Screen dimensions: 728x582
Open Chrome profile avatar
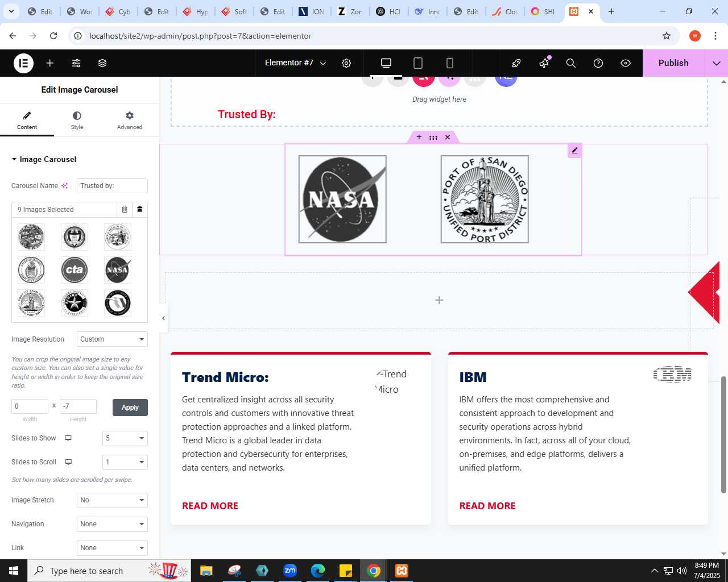(x=695, y=36)
